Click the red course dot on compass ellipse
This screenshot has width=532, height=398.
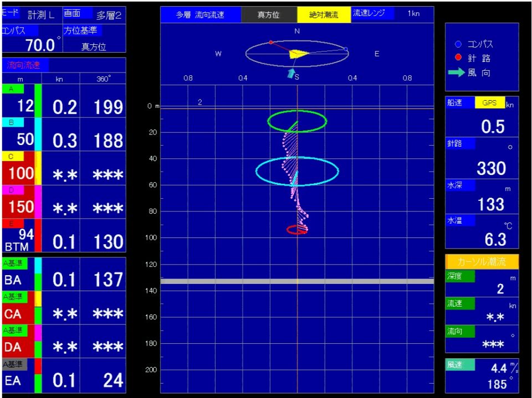pos(271,42)
